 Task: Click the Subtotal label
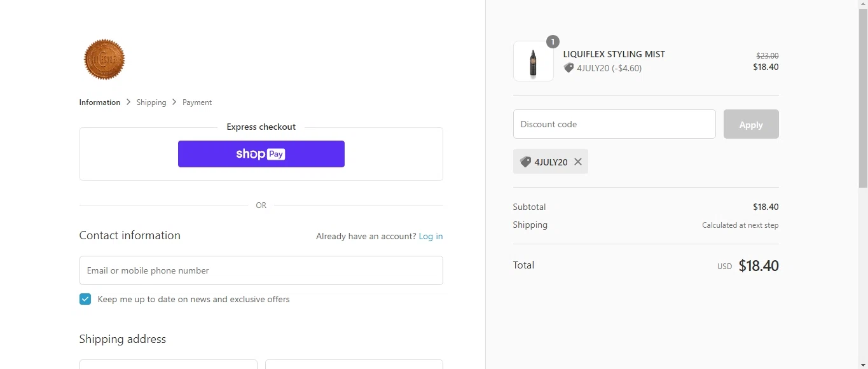(x=530, y=207)
